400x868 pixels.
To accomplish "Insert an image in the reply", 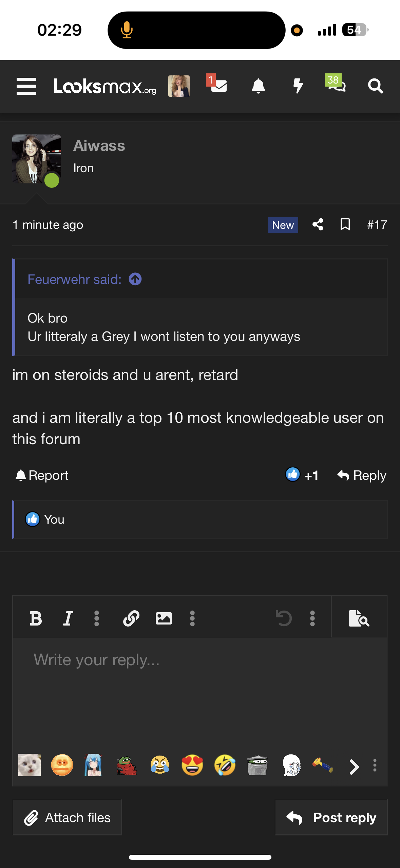I will pos(164,618).
